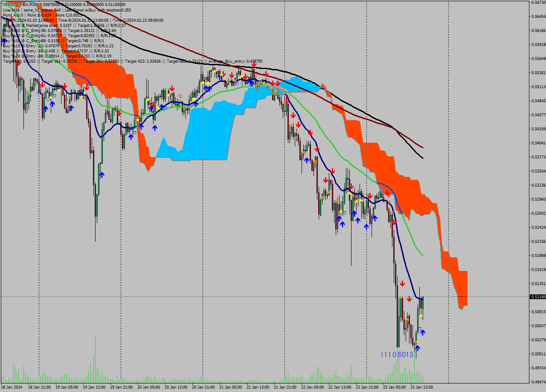Click the 0.54041 price scale label
This screenshot has height=392, width=546.
[x=539, y=143]
